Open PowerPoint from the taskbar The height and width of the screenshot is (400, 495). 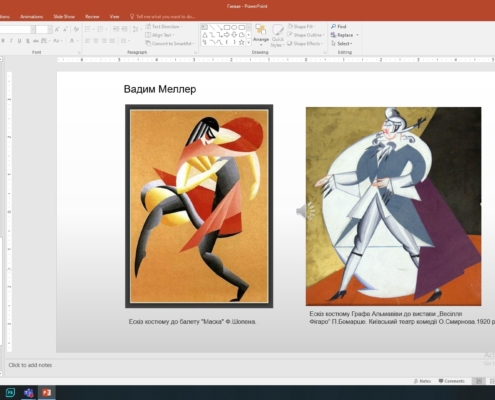[46, 392]
